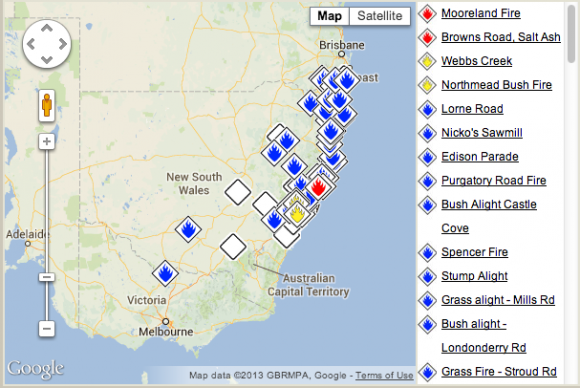Click the red icon beside Mooreland Fire
This screenshot has width=580, height=388.
[x=428, y=14]
